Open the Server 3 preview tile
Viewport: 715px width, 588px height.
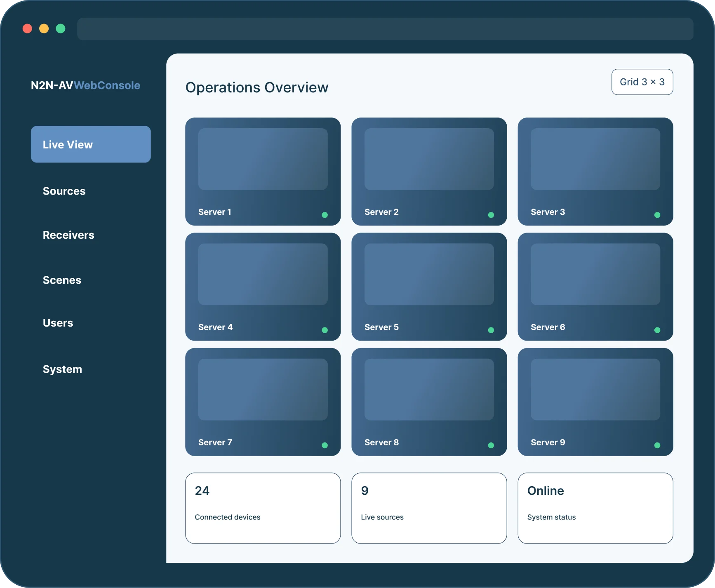pyautogui.click(x=595, y=172)
